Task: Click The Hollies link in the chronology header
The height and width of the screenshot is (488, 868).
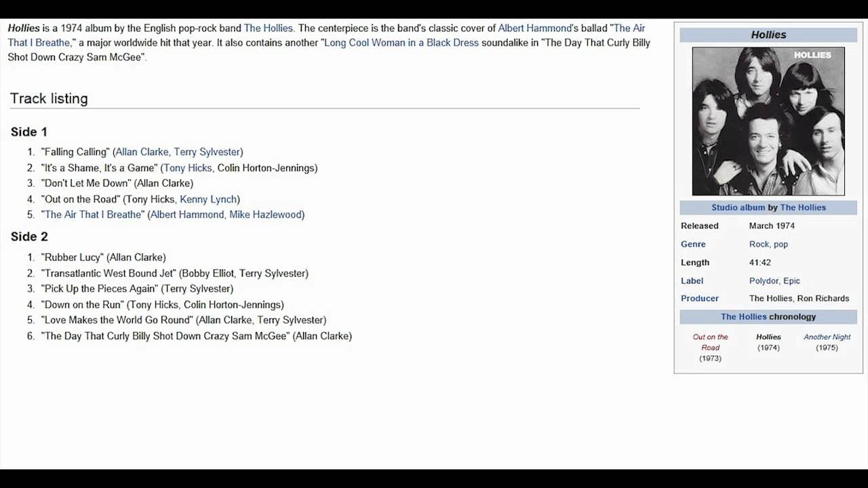Action: pos(743,317)
